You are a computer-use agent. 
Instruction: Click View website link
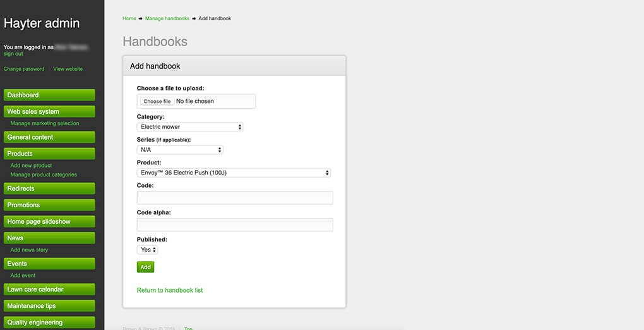pyautogui.click(x=68, y=69)
